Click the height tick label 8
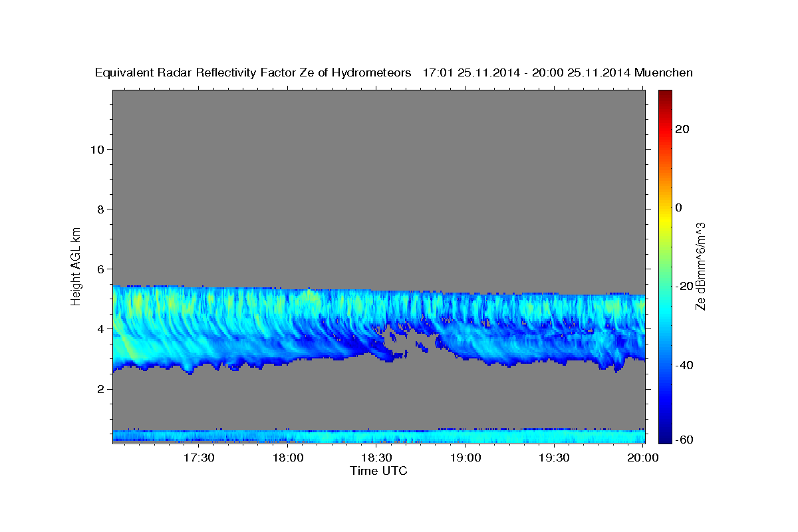 click(x=100, y=209)
